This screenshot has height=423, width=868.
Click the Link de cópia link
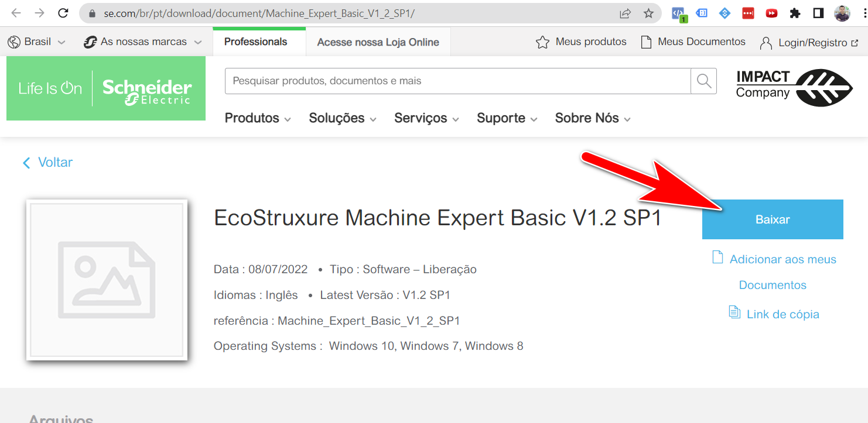(x=782, y=314)
